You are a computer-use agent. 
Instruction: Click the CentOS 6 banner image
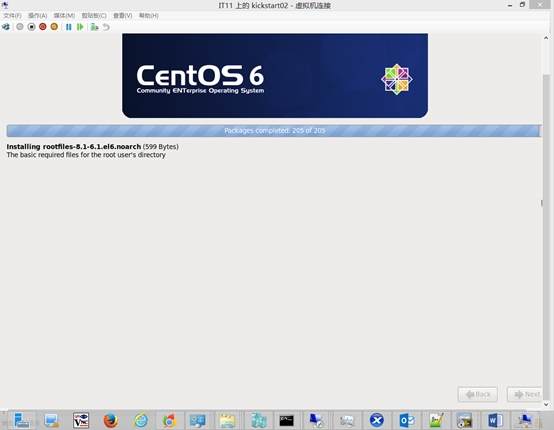(275, 76)
